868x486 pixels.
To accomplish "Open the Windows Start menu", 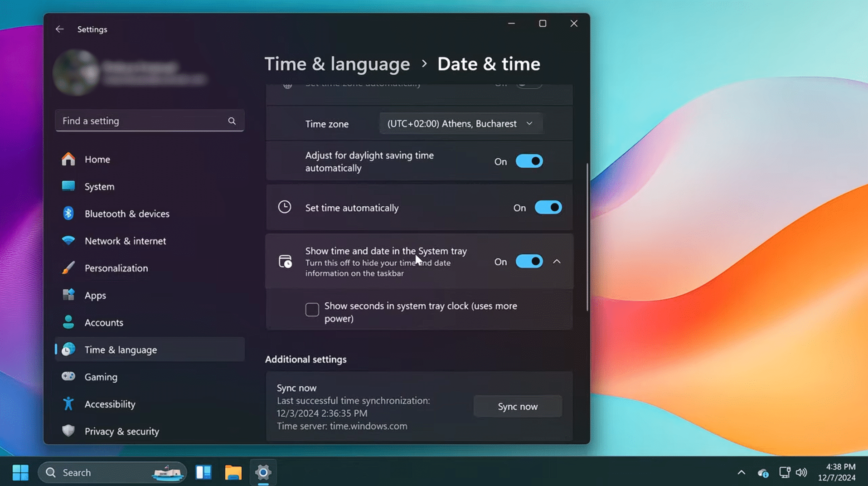I will 20,472.
